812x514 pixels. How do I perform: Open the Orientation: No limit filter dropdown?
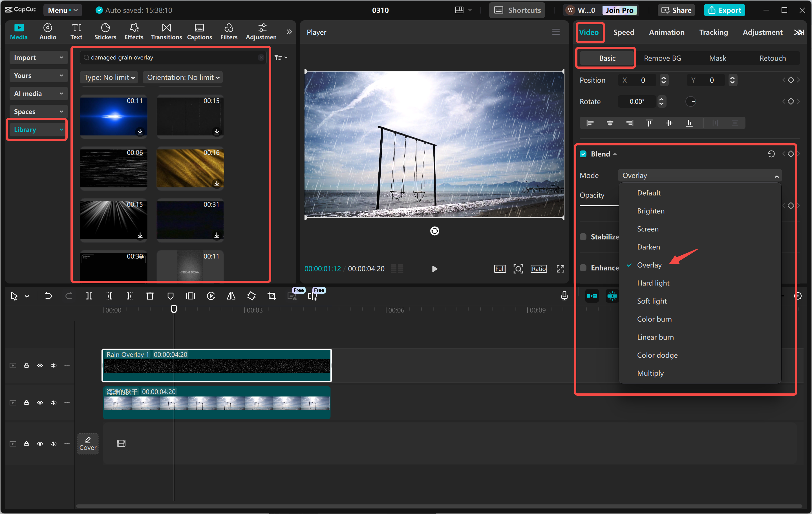(182, 77)
